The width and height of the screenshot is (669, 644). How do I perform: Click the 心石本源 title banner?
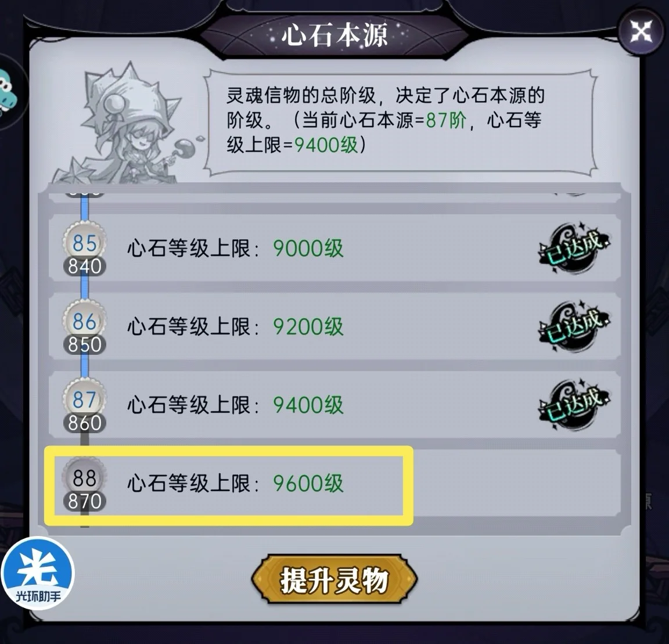334,34
